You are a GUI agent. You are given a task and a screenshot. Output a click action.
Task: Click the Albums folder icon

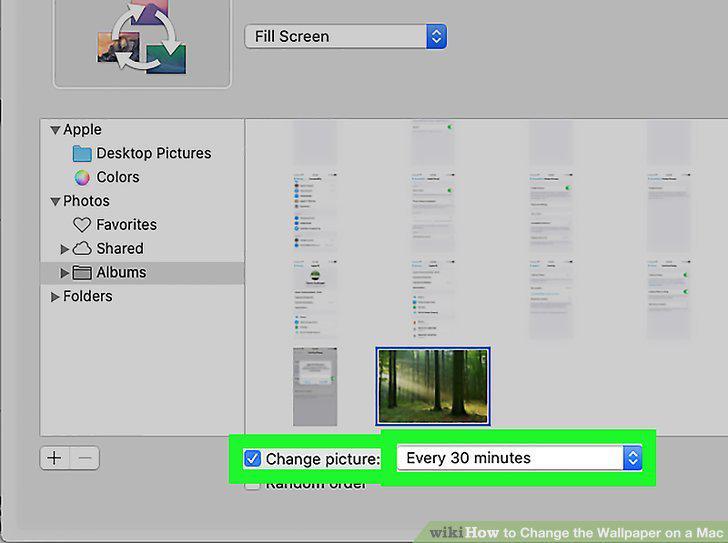pyautogui.click(x=82, y=272)
